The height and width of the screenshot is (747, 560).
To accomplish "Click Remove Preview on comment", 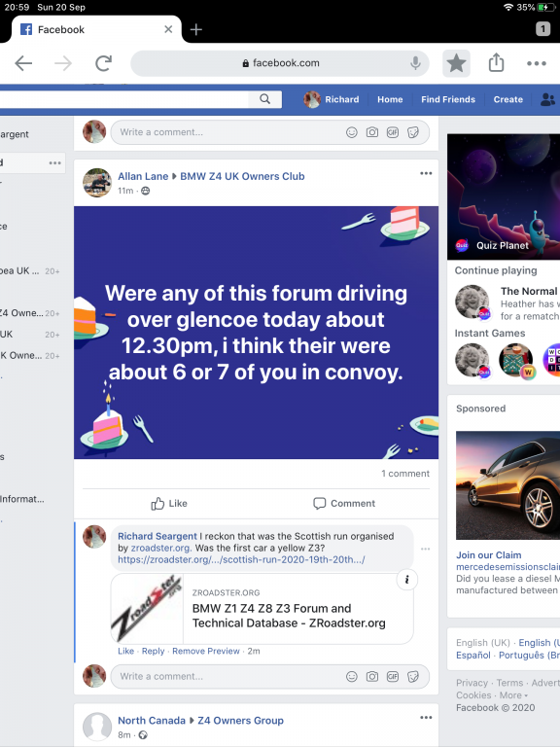I will [206, 651].
